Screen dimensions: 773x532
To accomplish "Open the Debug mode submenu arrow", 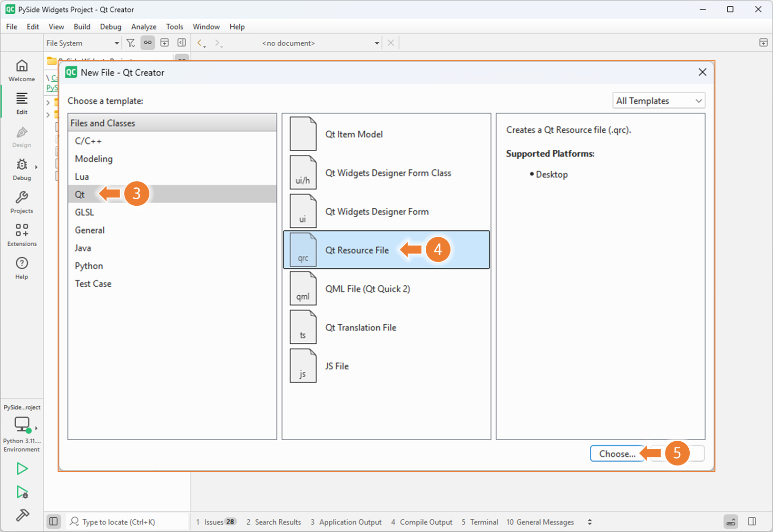I will click(36, 166).
